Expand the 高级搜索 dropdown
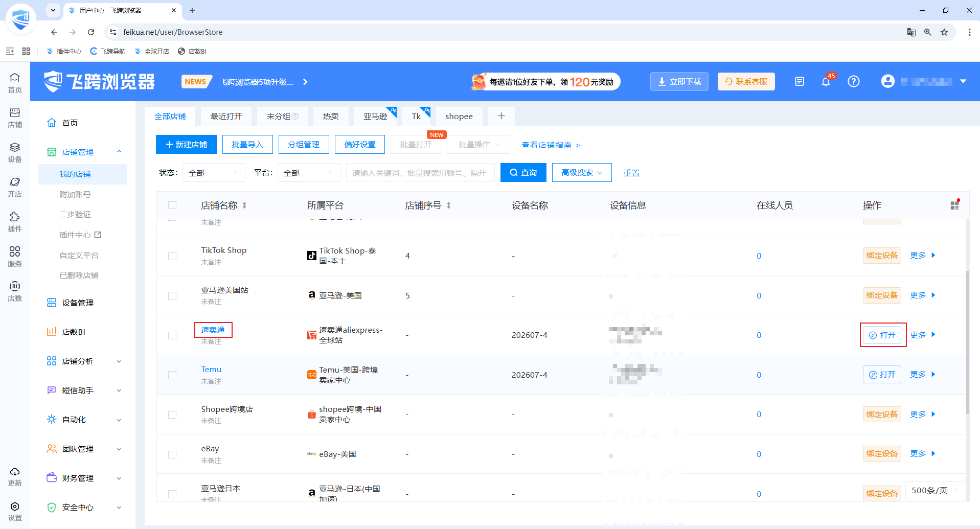 tap(582, 173)
